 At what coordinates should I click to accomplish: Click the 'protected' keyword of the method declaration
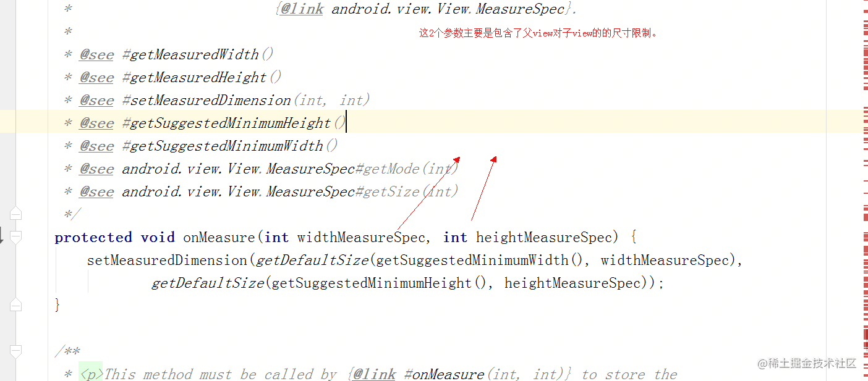tap(93, 237)
